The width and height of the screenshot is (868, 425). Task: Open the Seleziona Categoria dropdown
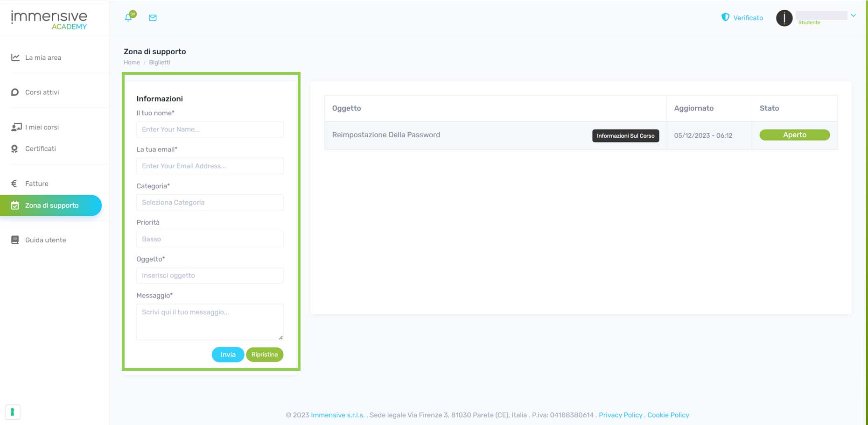point(210,203)
